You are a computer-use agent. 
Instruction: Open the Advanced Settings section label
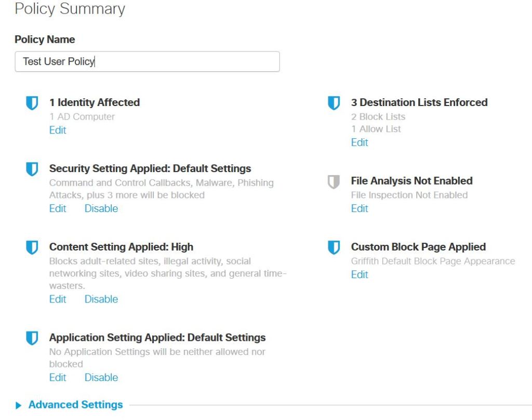(75, 405)
